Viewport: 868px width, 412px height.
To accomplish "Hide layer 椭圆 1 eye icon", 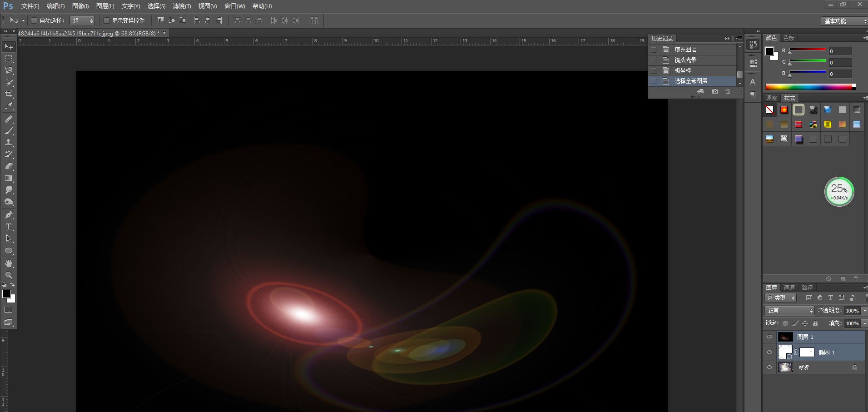I will [769, 352].
